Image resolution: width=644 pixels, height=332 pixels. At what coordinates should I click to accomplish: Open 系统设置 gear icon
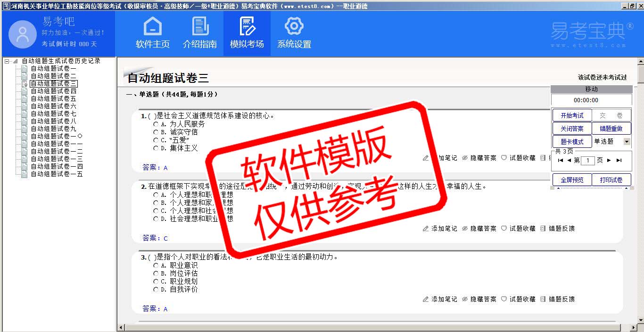pos(294,26)
